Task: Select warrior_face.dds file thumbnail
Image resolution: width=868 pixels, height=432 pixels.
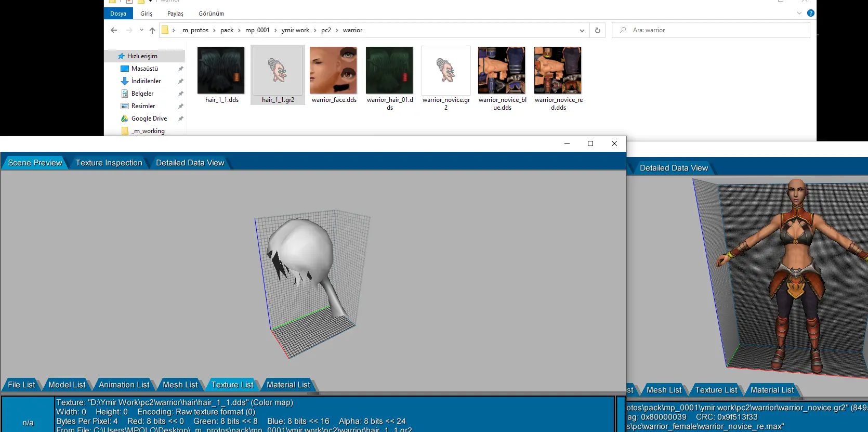Action: pos(333,70)
